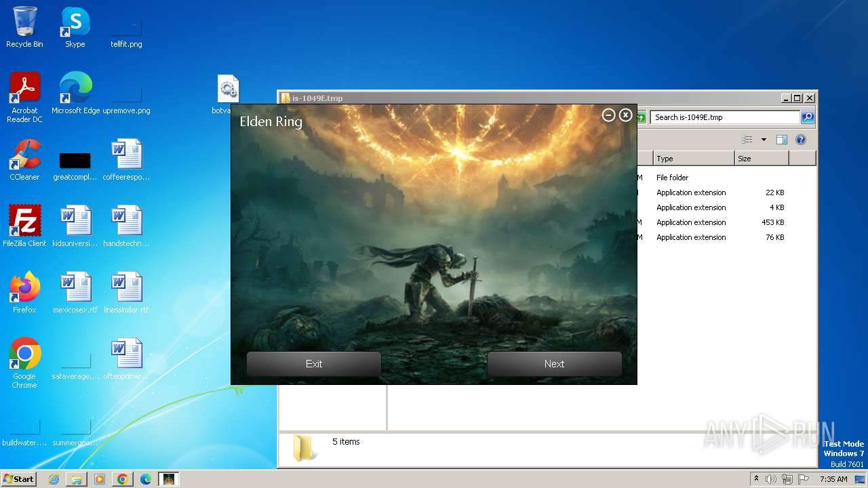Select the Acrobat Reader DC shortcut

pos(24,98)
